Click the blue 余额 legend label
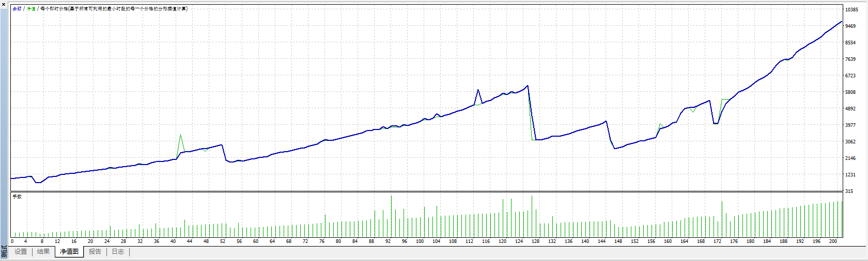Viewport: 868px width, 261px height. tap(17, 9)
